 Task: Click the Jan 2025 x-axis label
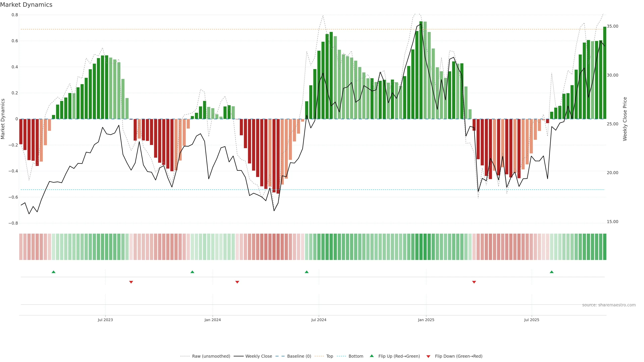pyautogui.click(x=426, y=320)
